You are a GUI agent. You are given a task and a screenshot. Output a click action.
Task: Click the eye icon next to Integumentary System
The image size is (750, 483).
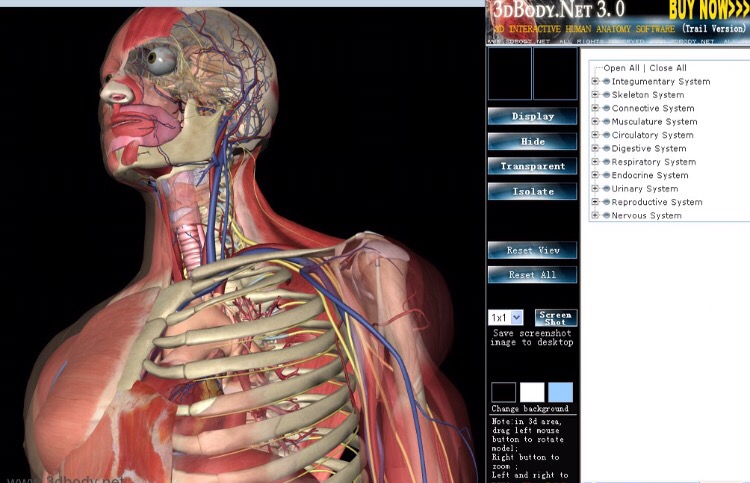[606, 82]
